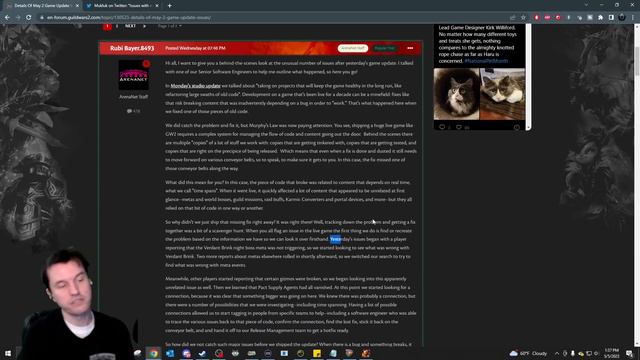
Task: Open the right cat photo in tweet
Action: pos(503,94)
